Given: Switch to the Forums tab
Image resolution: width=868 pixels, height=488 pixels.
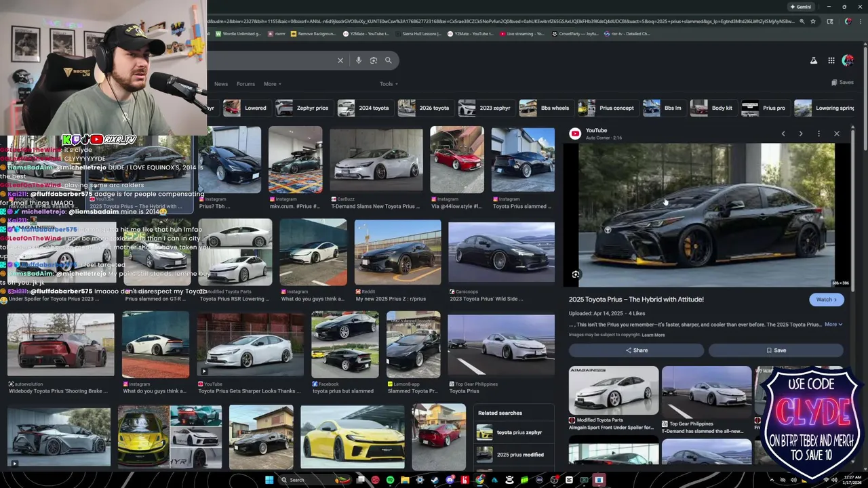Looking at the screenshot, I should 245,84.
